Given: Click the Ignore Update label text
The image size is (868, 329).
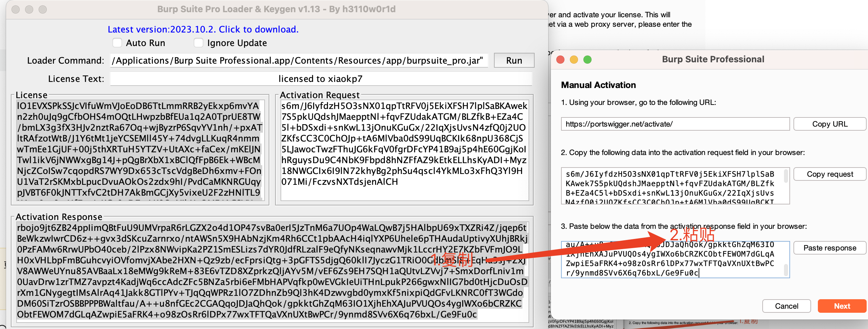Looking at the screenshot, I should click(237, 43).
